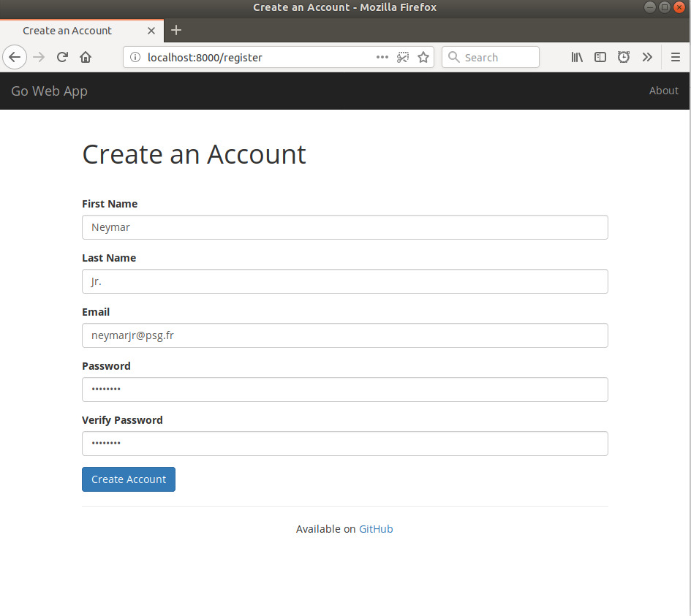Screen dimensions: 691x616
Task: Take a screenshot with scissors icon
Action: point(403,57)
